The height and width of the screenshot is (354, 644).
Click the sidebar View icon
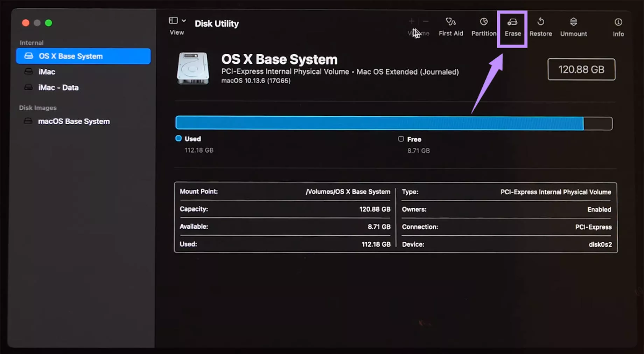(174, 20)
